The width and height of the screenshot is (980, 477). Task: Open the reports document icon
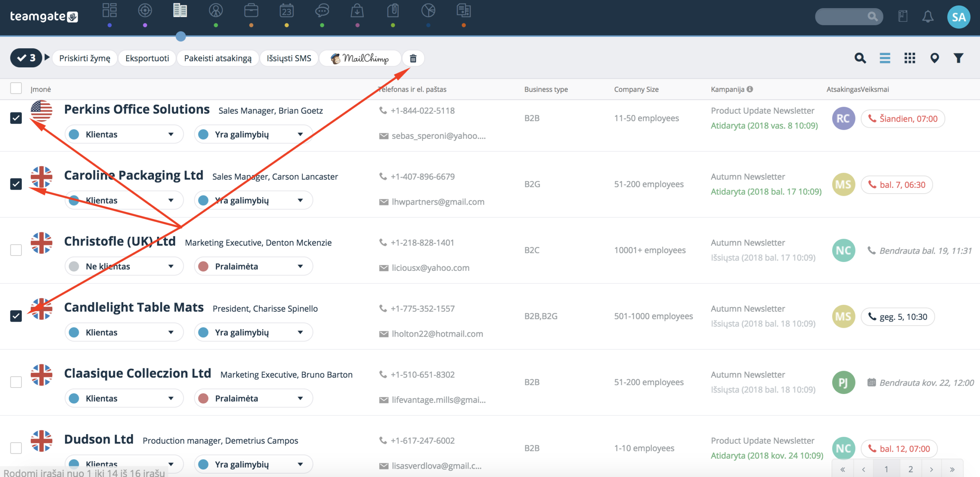pyautogui.click(x=464, y=11)
